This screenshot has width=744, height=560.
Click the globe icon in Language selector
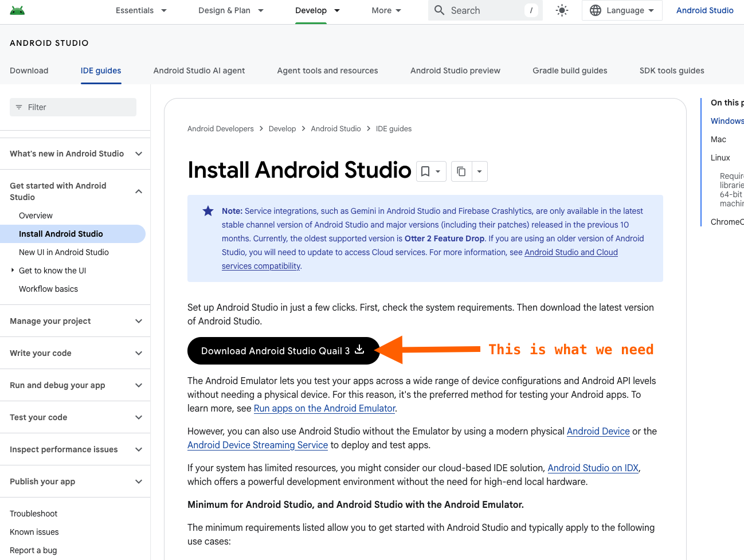tap(596, 10)
